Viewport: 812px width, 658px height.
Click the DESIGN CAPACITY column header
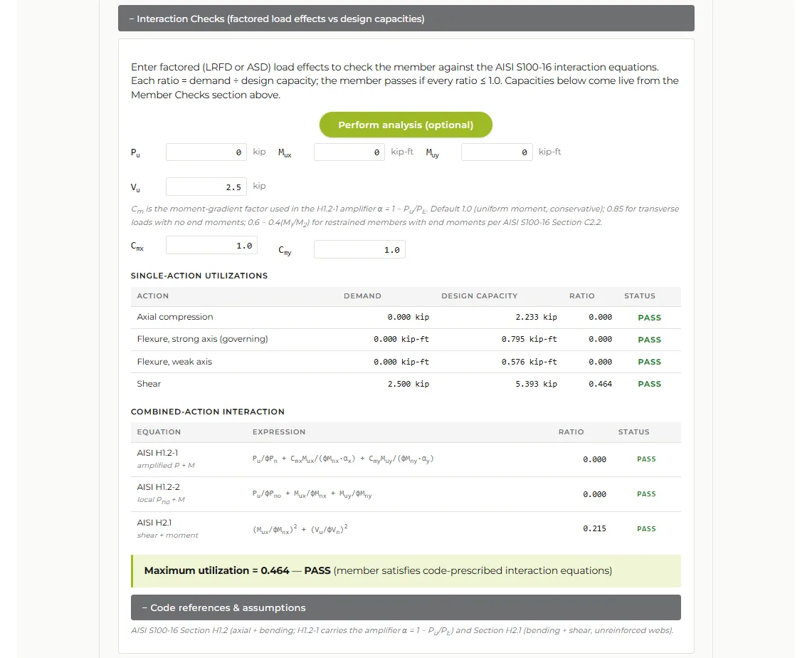(x=479, y=296)
